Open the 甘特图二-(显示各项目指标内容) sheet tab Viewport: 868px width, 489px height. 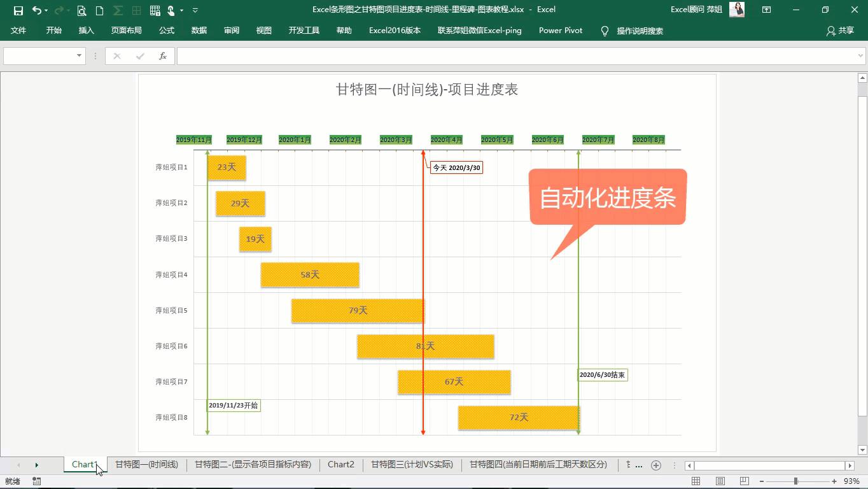point(253,464)
